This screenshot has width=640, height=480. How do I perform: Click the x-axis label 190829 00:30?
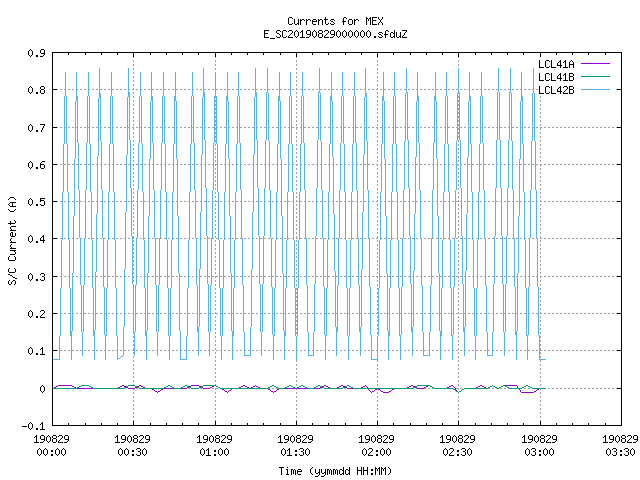(132, 446)
